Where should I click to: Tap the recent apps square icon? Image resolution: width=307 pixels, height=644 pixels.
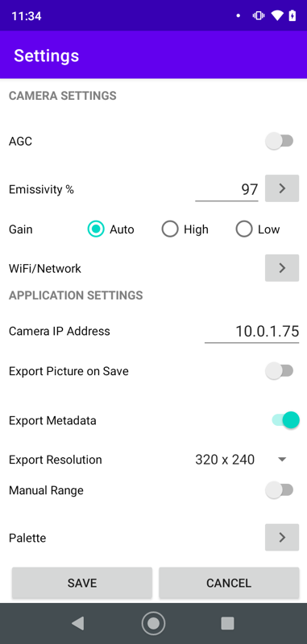tap(227, 623)
